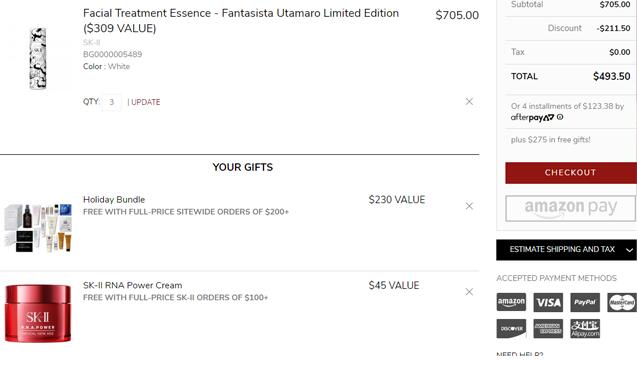Click the Amazon payment method icon
This screenshot has height=366, width=637.
[511, 302]
